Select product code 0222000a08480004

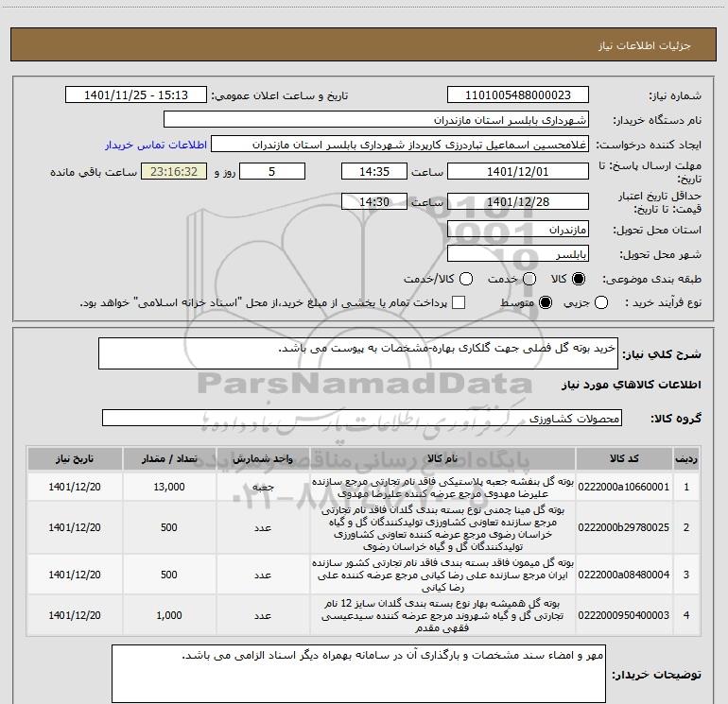tap(624, 575)
